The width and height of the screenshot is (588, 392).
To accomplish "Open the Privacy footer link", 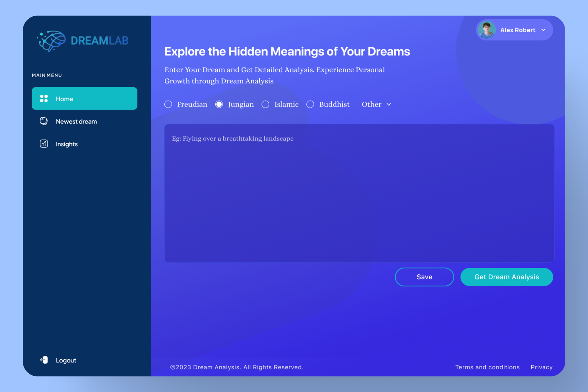I will coord(541,367).
